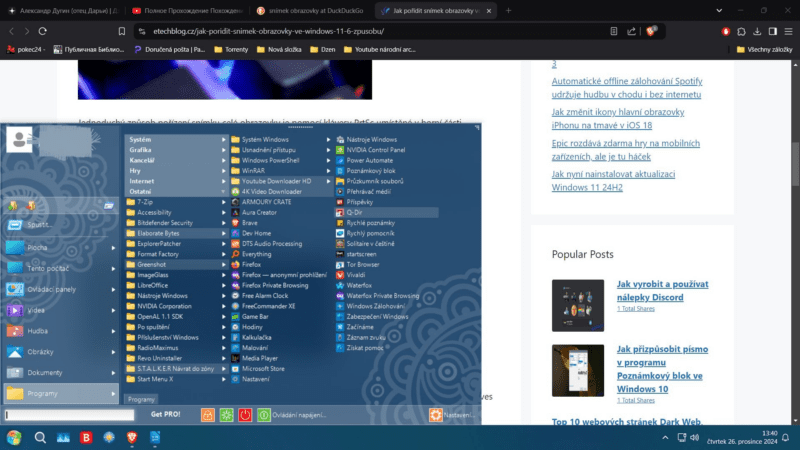Viewport: 800px width, 450px height.
Task: Expand the Systém category submenu
Action: [176, 139]
